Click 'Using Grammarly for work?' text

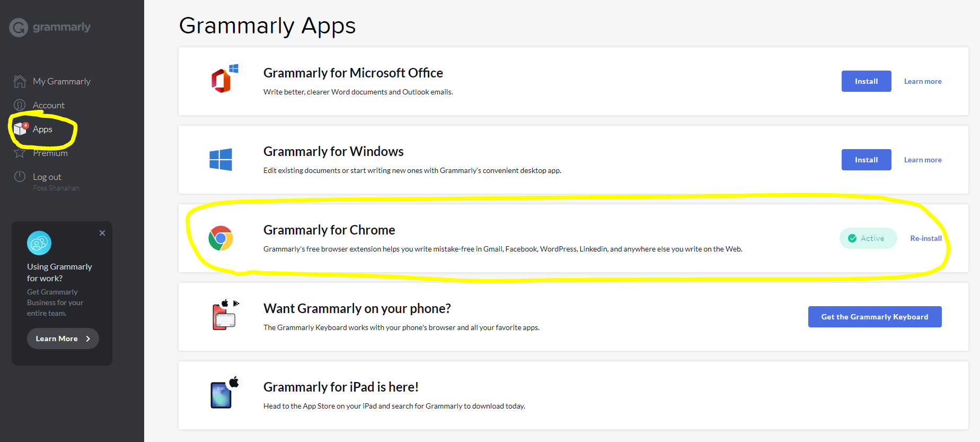[x=59, y=272]
